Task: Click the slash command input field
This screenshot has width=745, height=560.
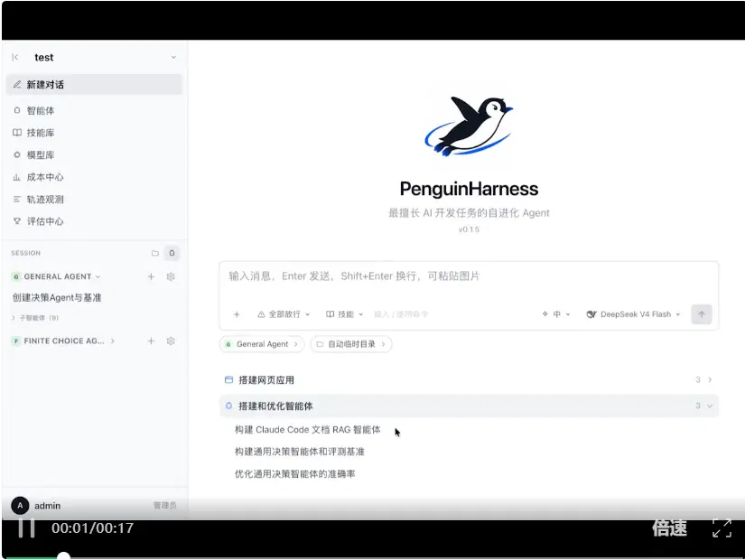Action: tap(402, 314)
